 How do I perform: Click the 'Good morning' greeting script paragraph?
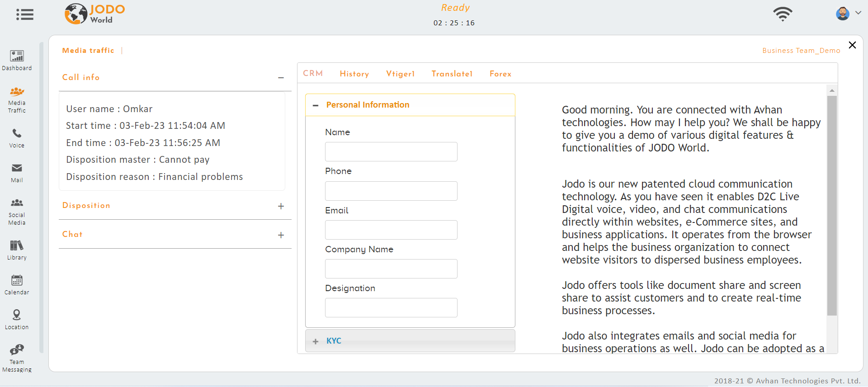[691, 129]
